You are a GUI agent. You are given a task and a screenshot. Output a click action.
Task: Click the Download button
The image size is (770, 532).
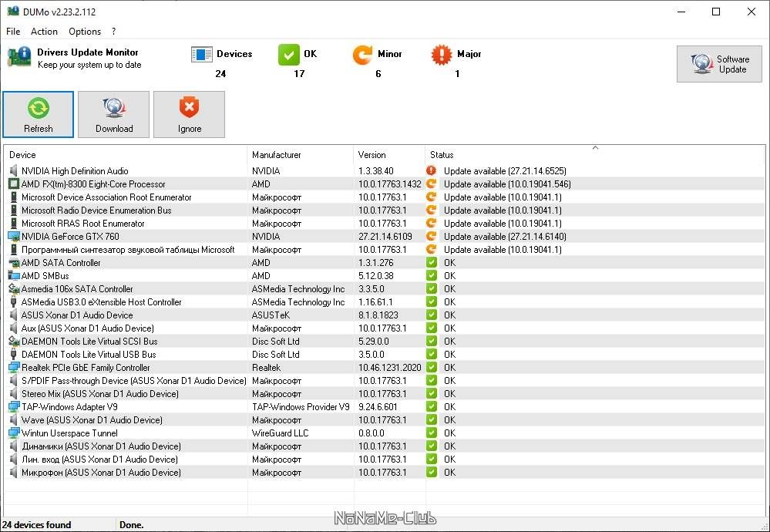(114, 114)
